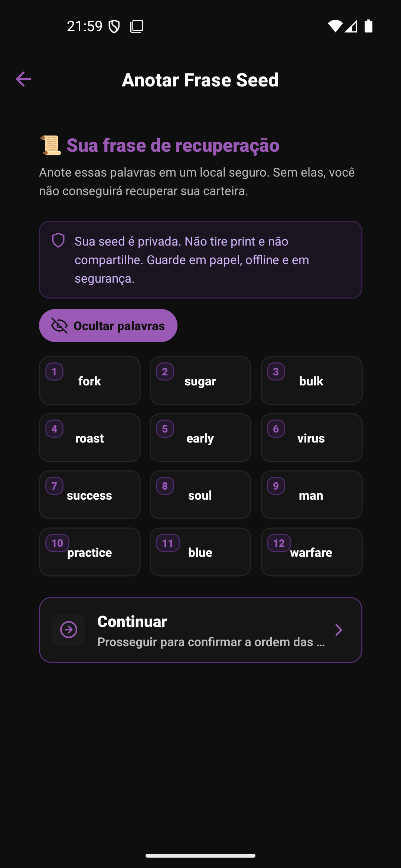Tap the number 12 badge on warfare
The height and width of the screenshot is (868, 401).
[279, 543]
